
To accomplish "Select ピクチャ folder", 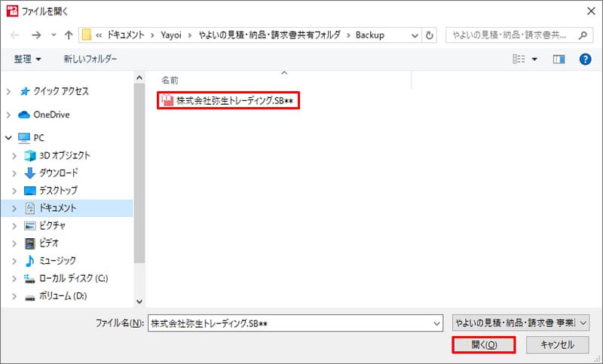I will (x=52, y=225).
